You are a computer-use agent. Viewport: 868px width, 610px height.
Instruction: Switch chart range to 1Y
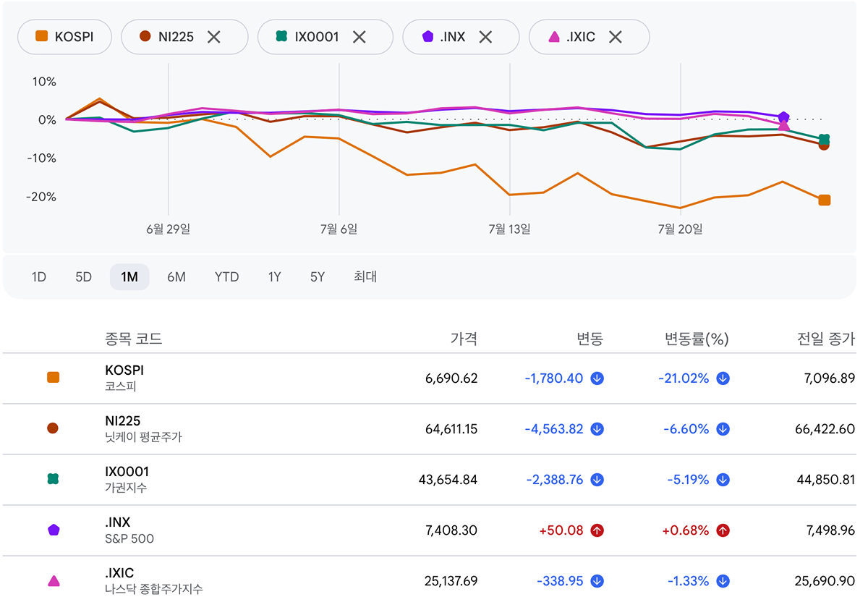pyautogui.click(x=274, y=277)
